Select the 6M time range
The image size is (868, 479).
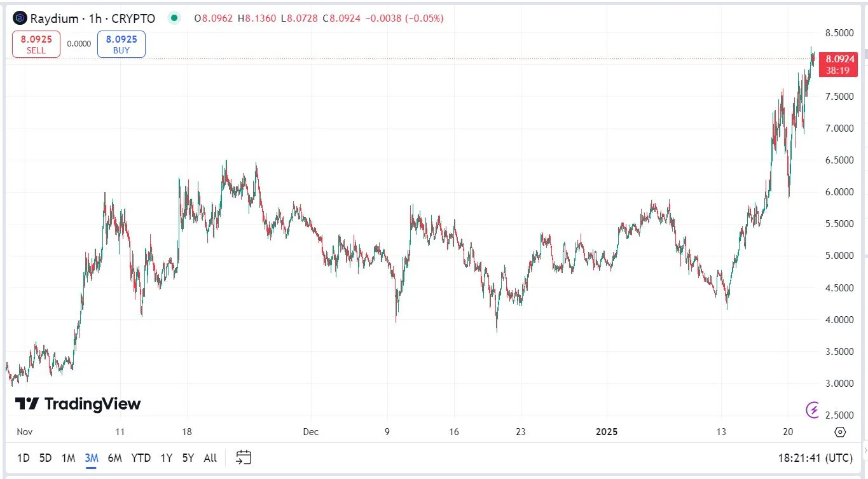pyautogui.click(x=114, y=458)
